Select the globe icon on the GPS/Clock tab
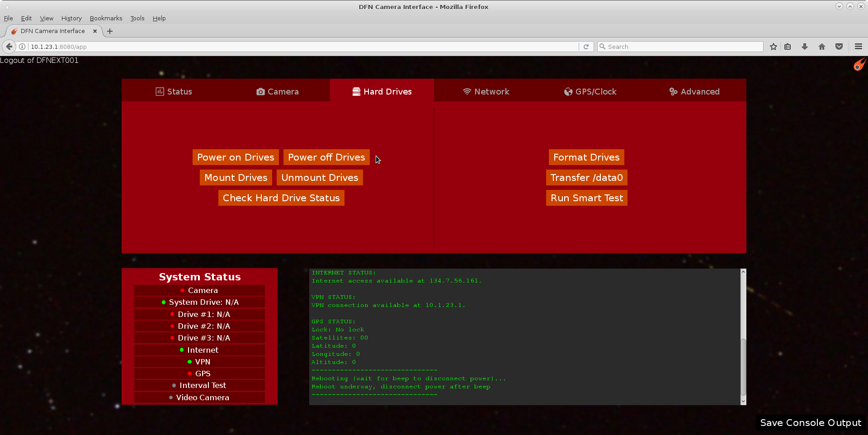This screenshot has width=868, height=435. (568, 91)
